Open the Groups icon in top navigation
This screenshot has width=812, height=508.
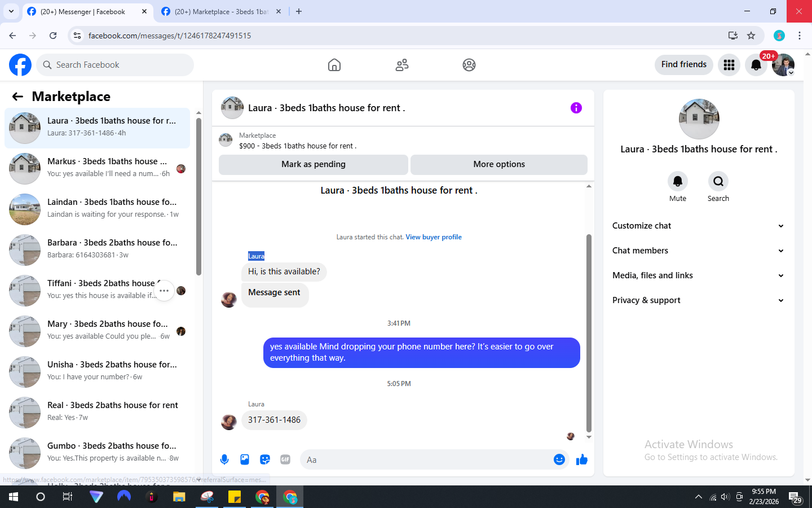(469, 65)
